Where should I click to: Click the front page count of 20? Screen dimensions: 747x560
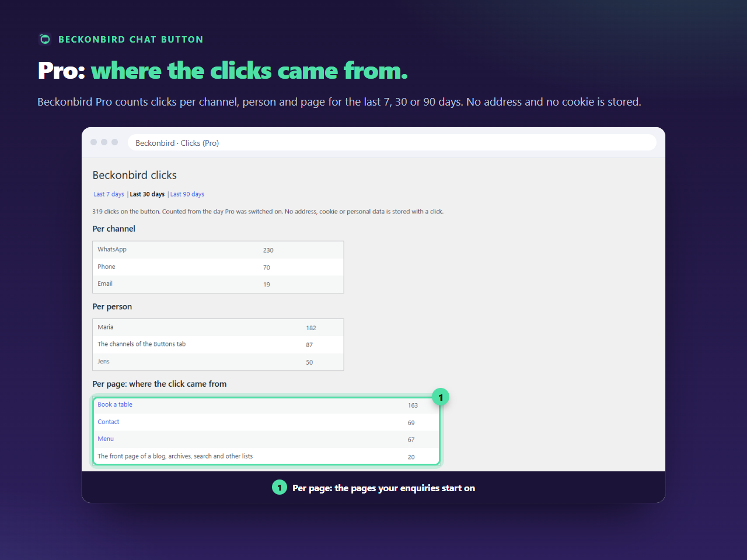tap(411, 457)
